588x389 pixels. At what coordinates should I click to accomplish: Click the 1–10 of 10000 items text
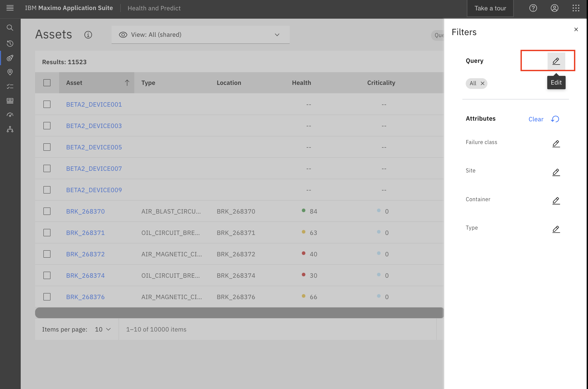[156, 330]
